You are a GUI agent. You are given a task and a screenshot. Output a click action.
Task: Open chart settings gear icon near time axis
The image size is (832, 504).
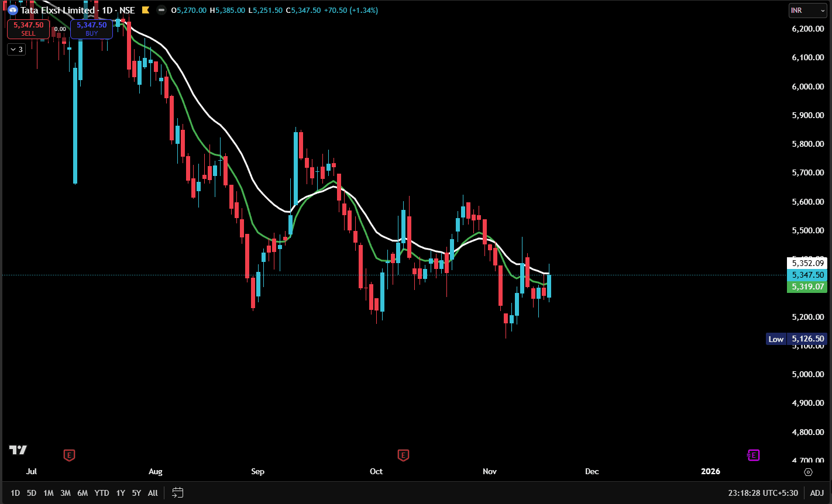click(x=809, y=472)
